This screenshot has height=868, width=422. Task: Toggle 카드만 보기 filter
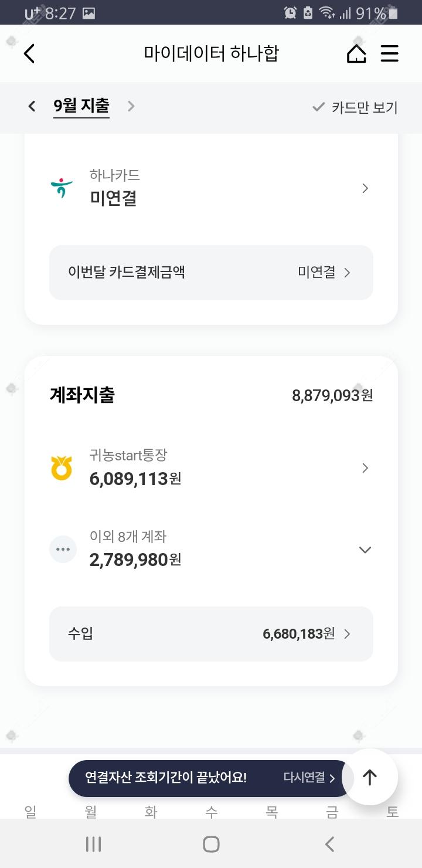click(x=355, y=107)
